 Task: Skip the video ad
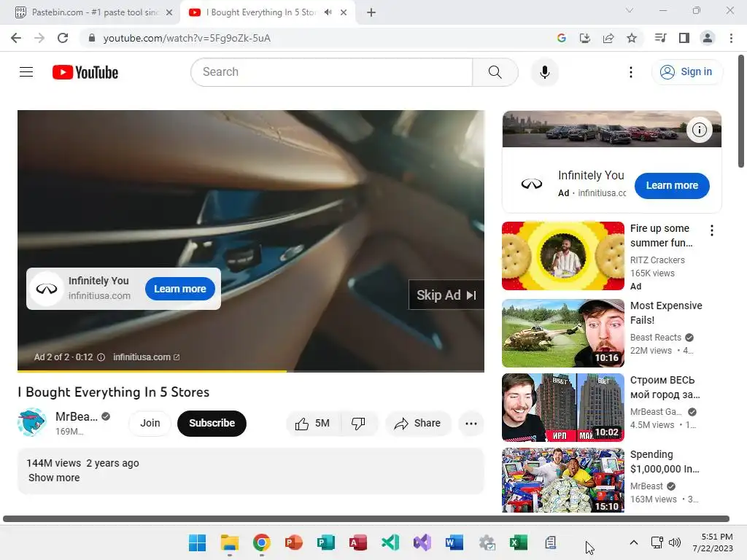click(446, 295)
